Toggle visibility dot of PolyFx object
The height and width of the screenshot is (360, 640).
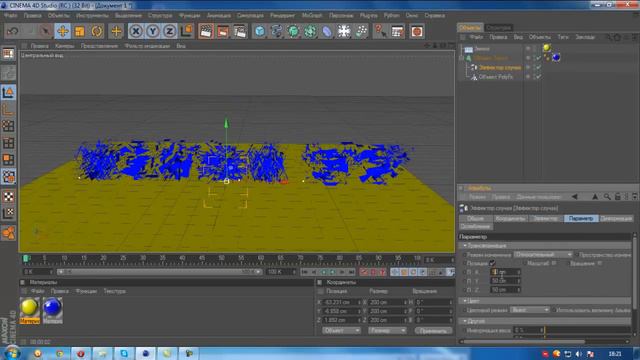[x=528, y=76]
